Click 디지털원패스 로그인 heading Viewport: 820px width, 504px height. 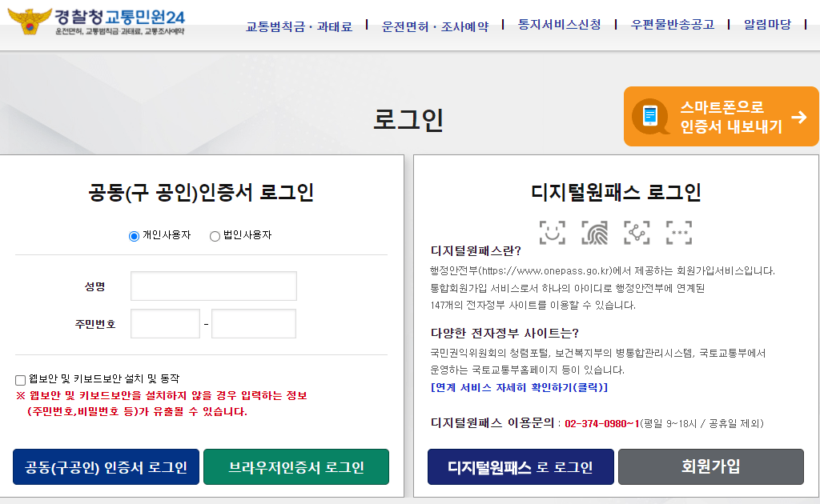[x=616, y=193]
